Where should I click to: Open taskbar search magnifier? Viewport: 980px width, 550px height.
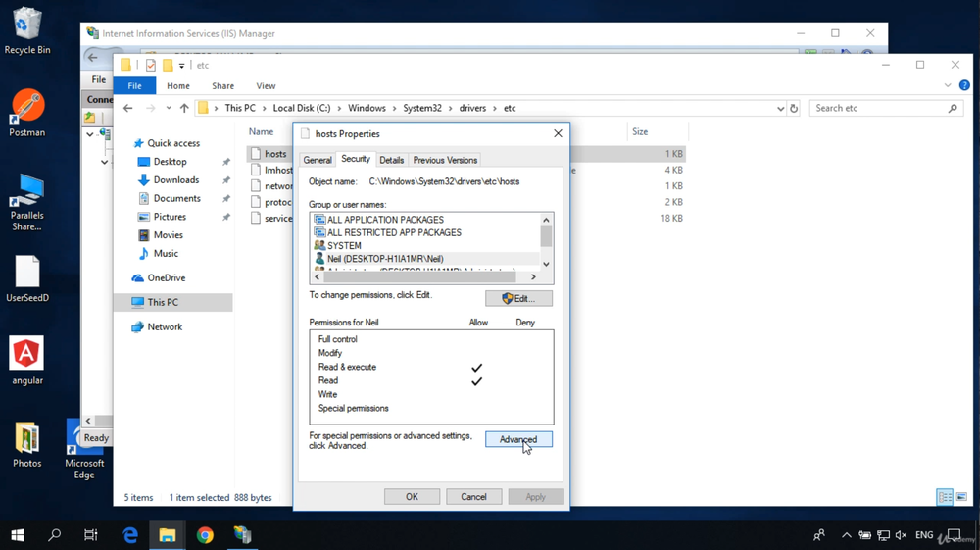[55, 535]
